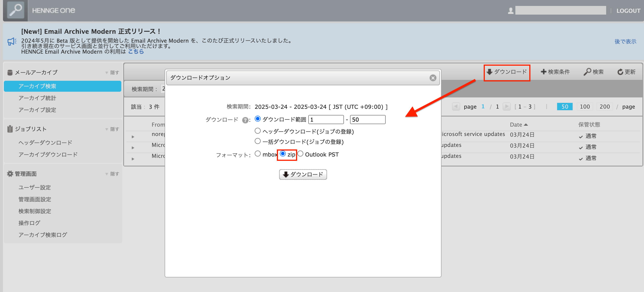Open 検索条件 add search condition

pyautogui.click(x=555, y=72)
